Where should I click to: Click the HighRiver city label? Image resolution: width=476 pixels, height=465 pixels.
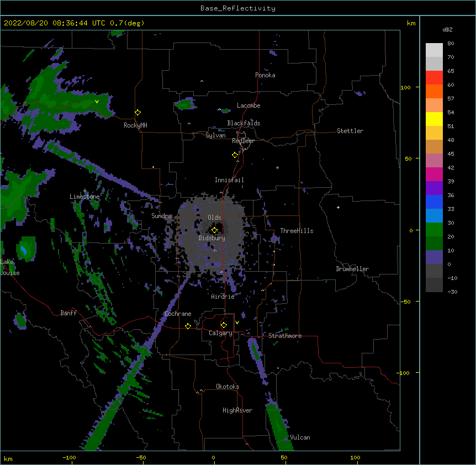[237, 410]
